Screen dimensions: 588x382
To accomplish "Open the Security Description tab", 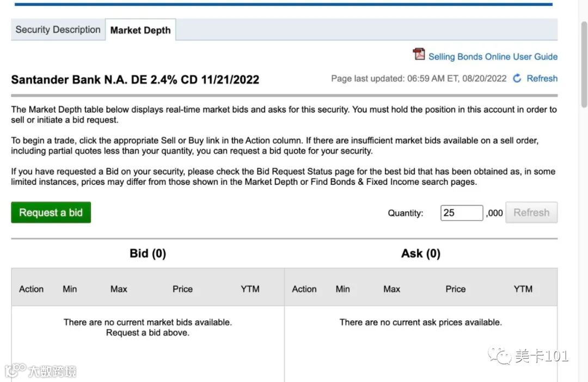I will point(58,29).
